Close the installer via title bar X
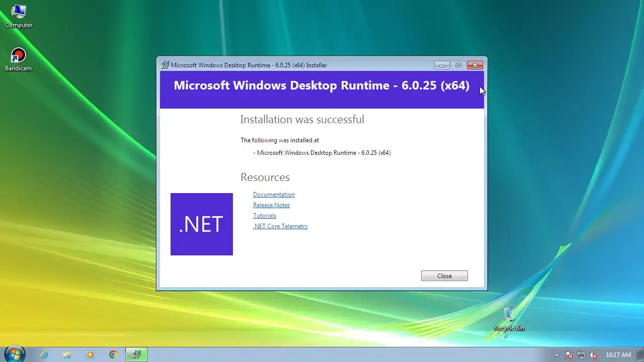644x362 pixels. [475, 65]
